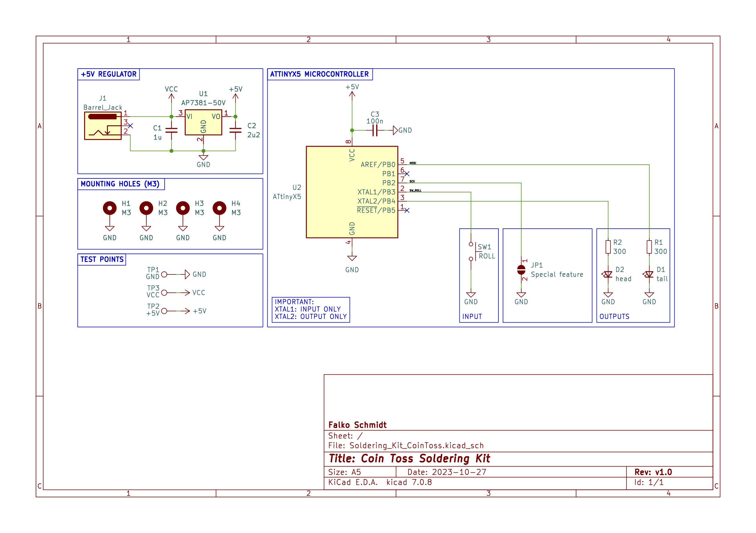
Task: Select the H1 mounting hole symbol
Action: tap(110, 208)
